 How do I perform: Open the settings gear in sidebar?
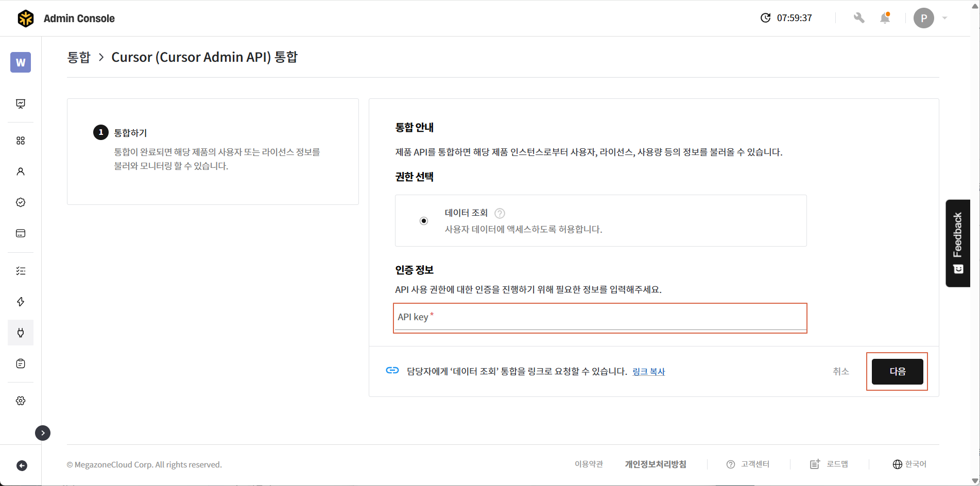tap(21, 401)
